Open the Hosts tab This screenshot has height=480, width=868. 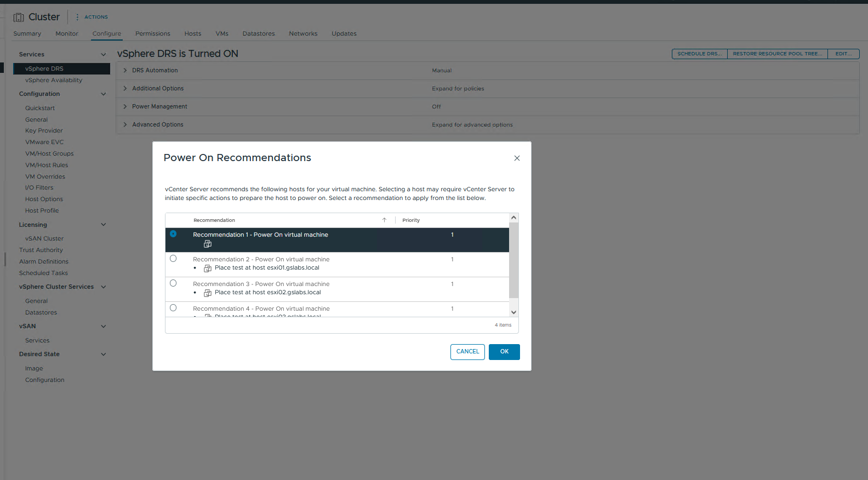(x=193, y=33)
